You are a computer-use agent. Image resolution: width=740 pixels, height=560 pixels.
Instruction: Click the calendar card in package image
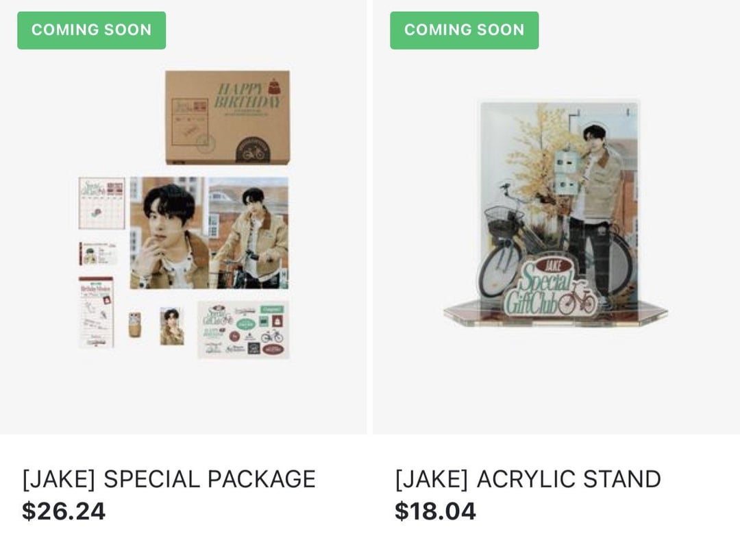102,203
